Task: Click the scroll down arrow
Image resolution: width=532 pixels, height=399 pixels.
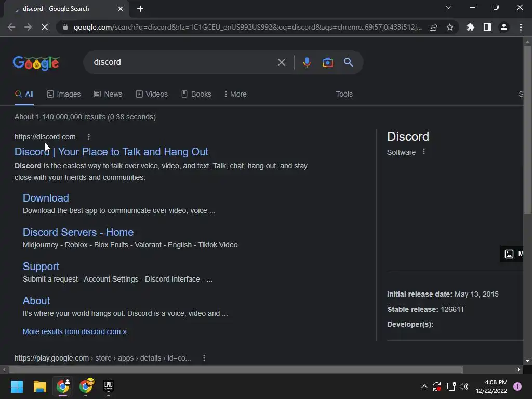Action: point(527,361)
